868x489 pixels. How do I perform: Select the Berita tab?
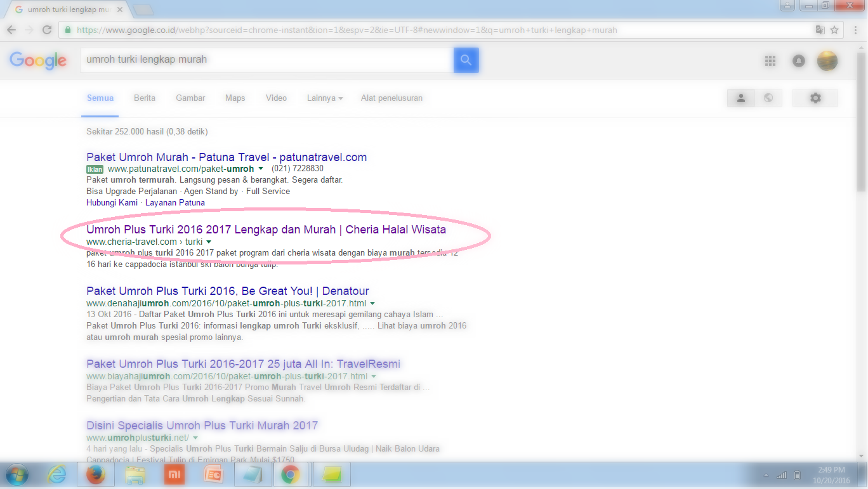[x=145, y=98]
